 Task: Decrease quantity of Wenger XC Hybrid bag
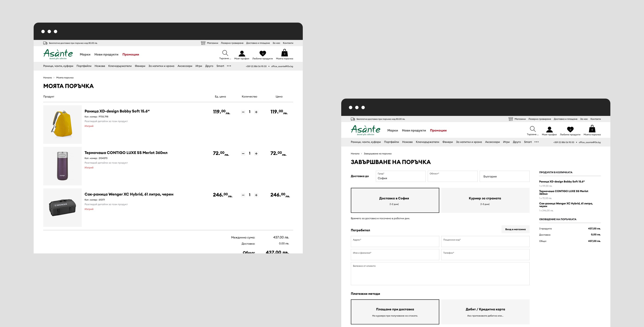(243, 195)
